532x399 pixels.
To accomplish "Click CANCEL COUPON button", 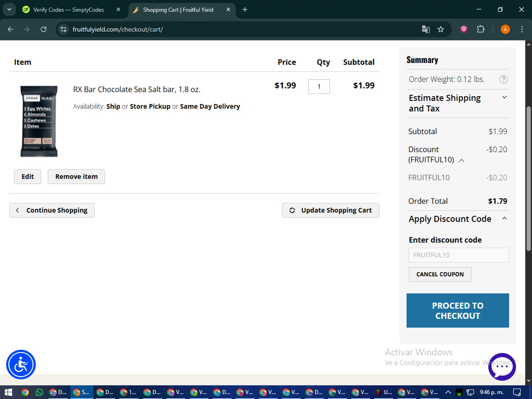I will [x=440, y=275].
